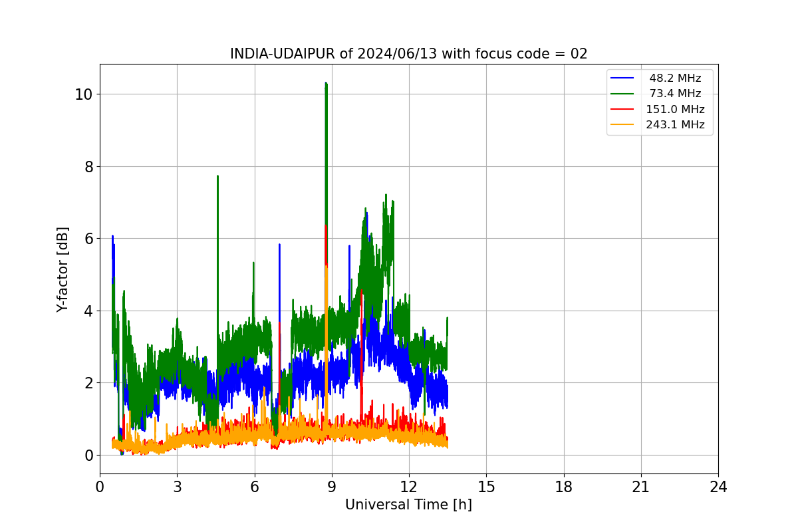Click the Y-factor [dB] axis label
The height and width of the screenshot is (532, 798).
click(63, 269)
